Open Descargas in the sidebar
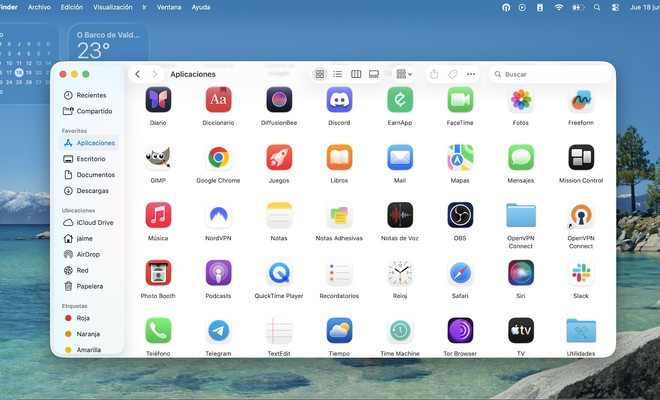Viewport: 660px width, 400px height. click(89, 191)
